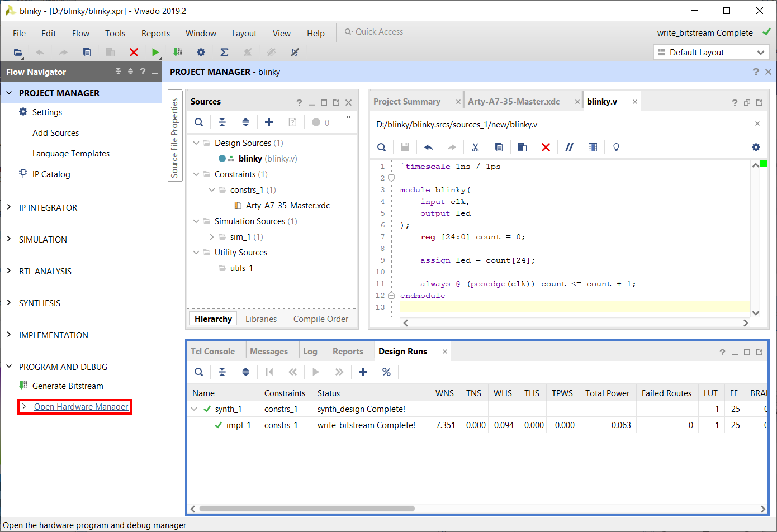Search in the Sources panel
777x532 pixels.
pos(199,122)
